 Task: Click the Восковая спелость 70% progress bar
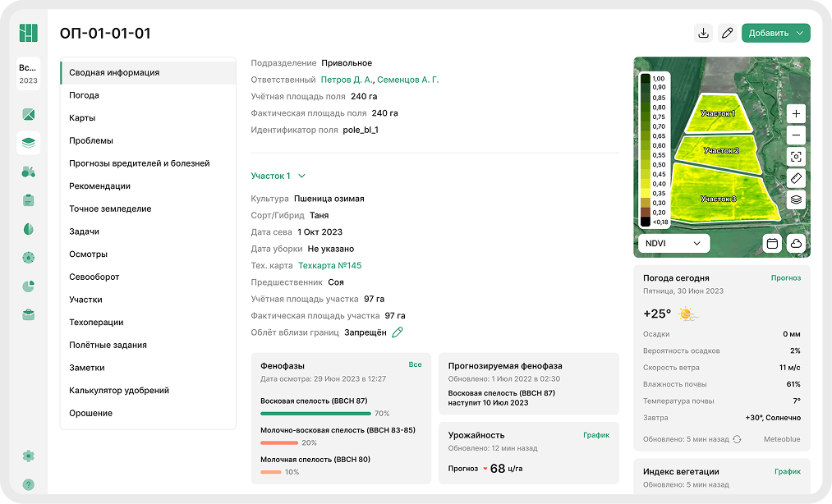(315, 413)
